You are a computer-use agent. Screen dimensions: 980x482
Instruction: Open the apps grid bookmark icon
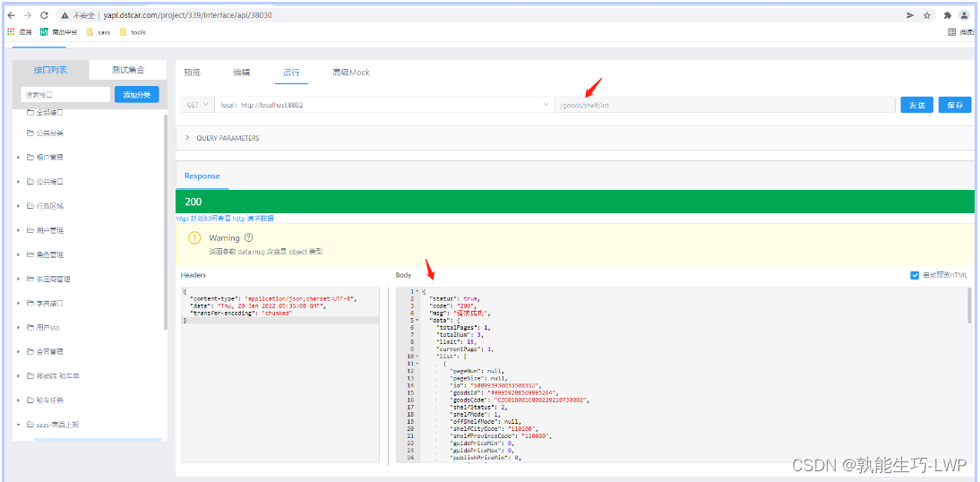11,32
